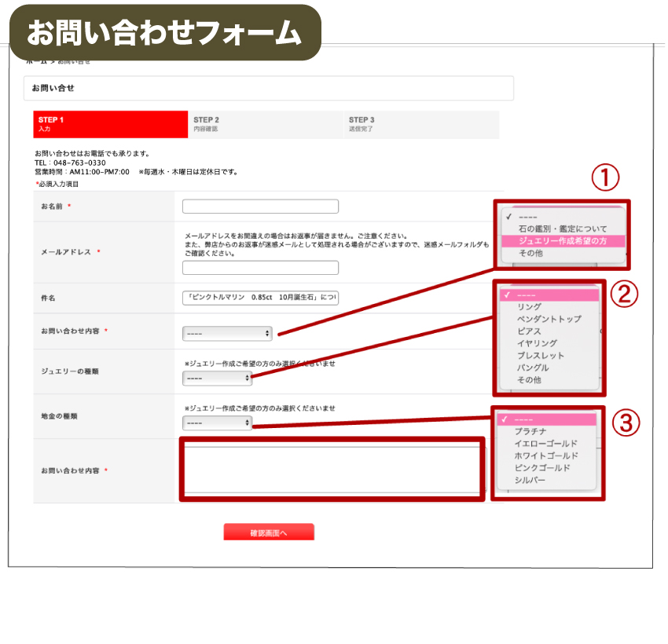Open the 地金の種類 metal type dropdown
Viewport: 668px width, 644px height.
(x=217, y=423)
